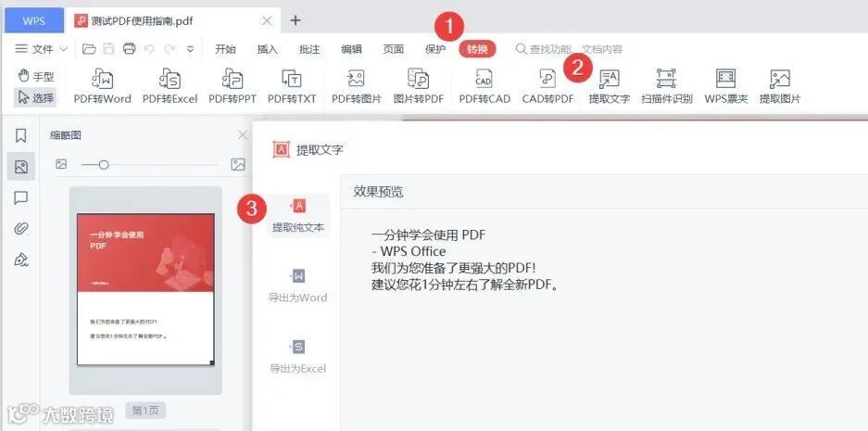Click the 提取文字 toolbar icon
The image size is (868, 431).
[x=610, y=86]
